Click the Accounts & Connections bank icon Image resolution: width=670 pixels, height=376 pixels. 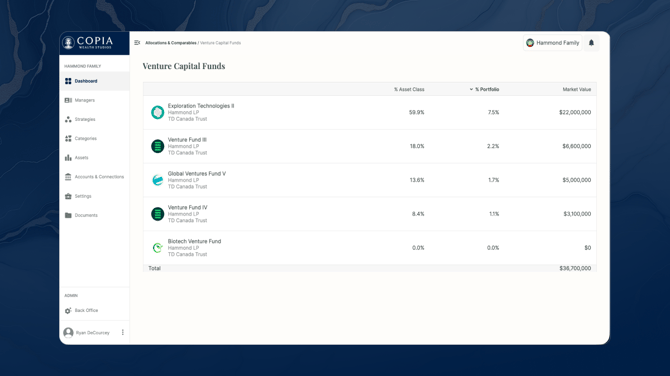click(x=68, y=177)
